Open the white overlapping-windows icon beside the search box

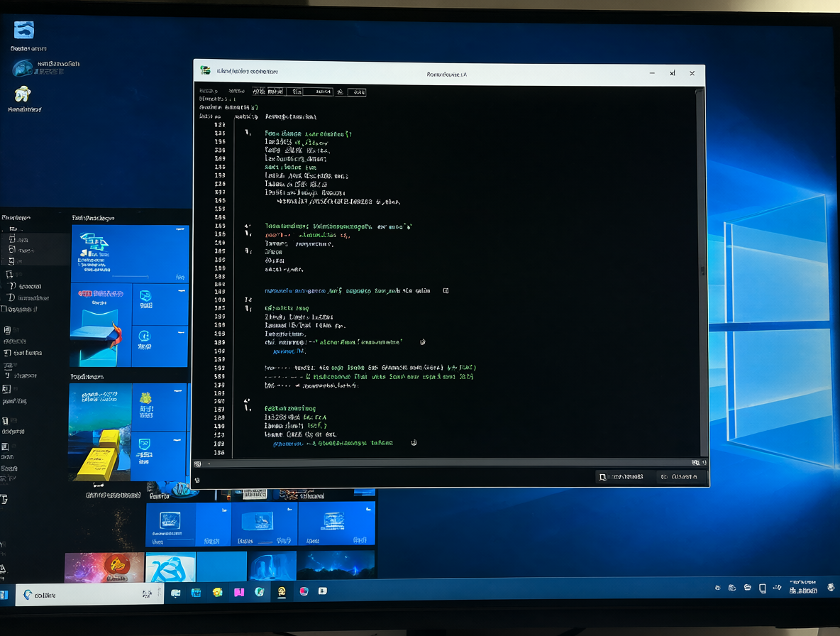pos(176,593)
